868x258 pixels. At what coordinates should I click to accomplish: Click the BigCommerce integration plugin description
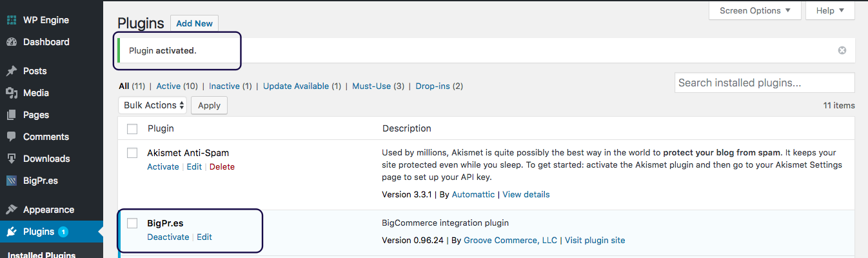[x=446, y=223]
